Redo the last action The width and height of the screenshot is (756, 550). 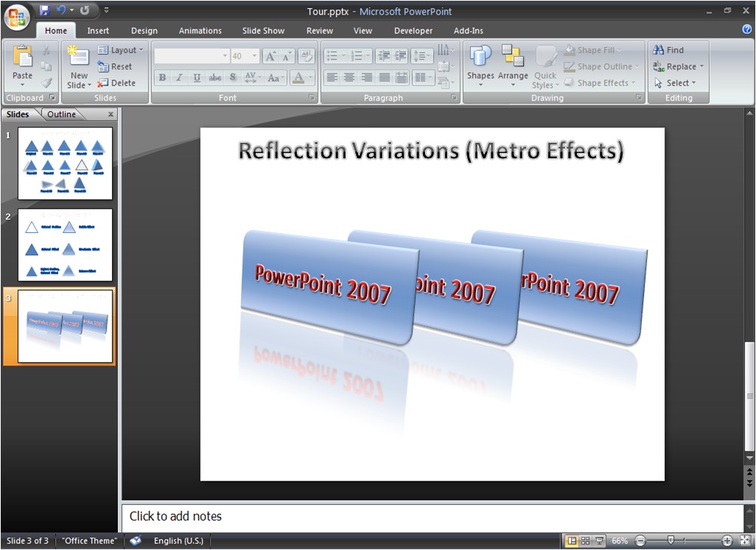coord(85,10)
